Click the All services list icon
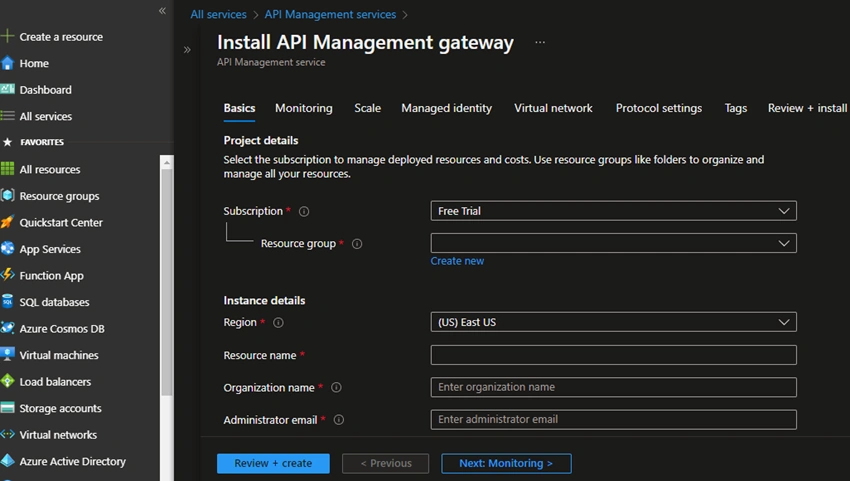 7,116
